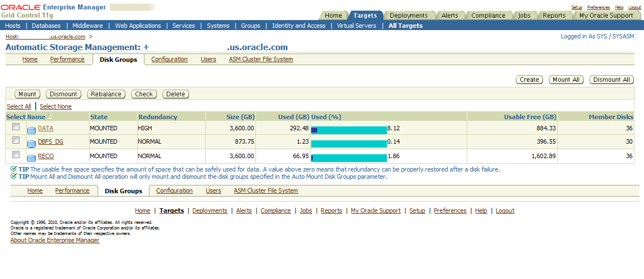Check the DBFS_DG row checkbox
Image resolution: width=644 pixels, height=279 pixels.
point(16,140)
